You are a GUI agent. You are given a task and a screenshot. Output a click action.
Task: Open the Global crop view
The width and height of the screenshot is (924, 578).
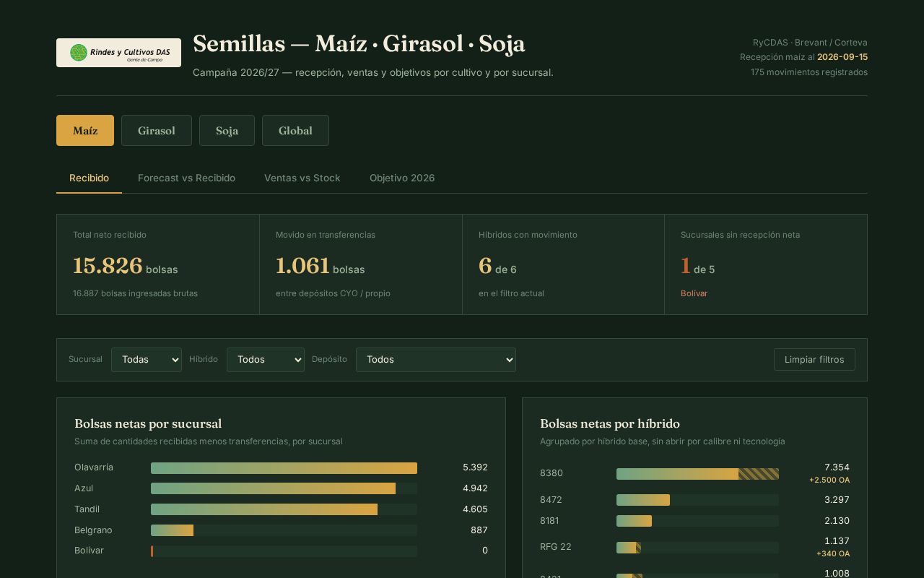point(295,131)
